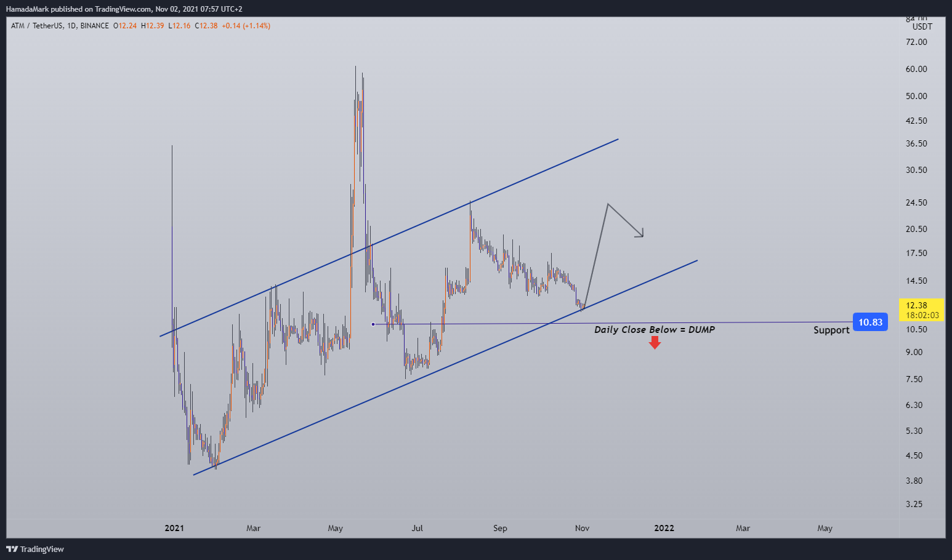Click the gray projection arrow head
The height and width of the screenshot is (560, 952).
pos(640,233)
